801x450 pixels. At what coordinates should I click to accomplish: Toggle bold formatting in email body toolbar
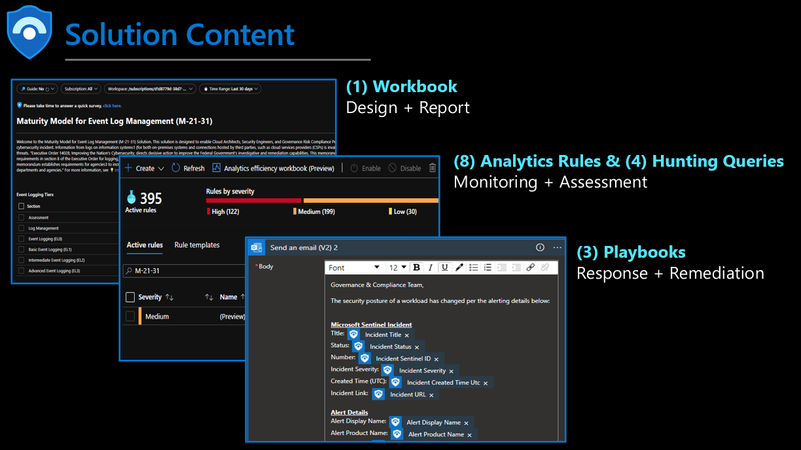(416, 268)
